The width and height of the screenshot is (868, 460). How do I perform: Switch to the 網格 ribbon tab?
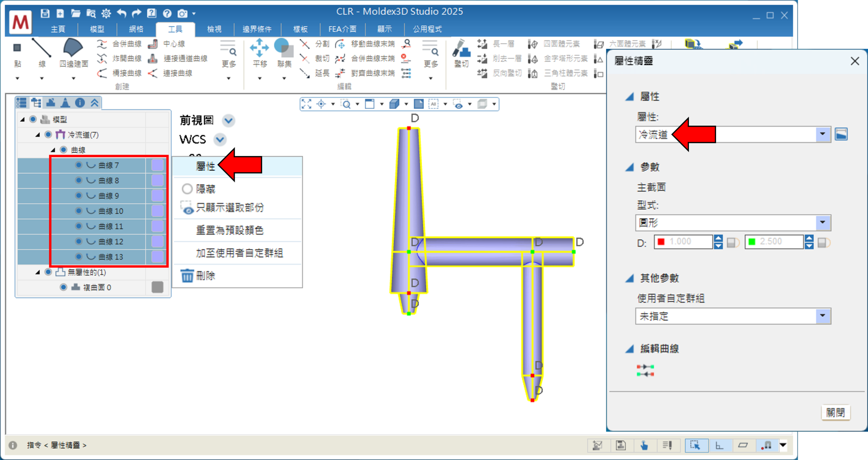click(136, 29)
